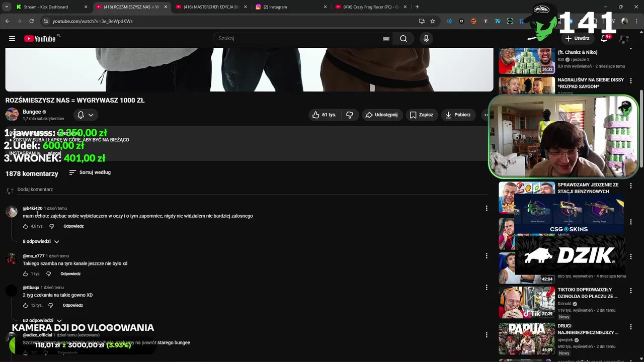View site information icon beside URL
644x362 pixels.
pyautogui.click(x=46, y=21)
